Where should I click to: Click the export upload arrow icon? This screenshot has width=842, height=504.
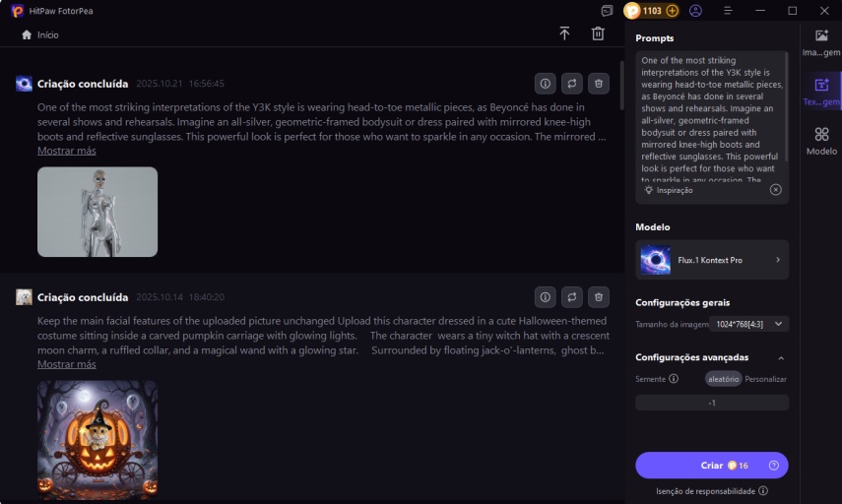pyautogui.click(x=564, y=33)
